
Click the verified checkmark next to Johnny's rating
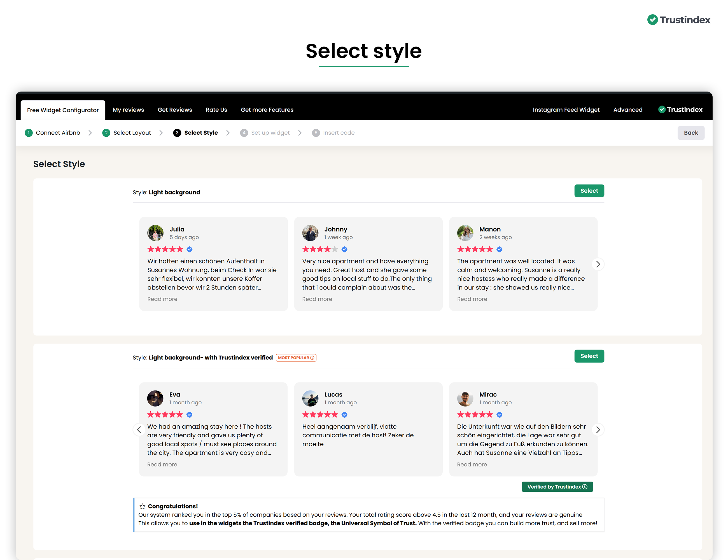point(344,249)
